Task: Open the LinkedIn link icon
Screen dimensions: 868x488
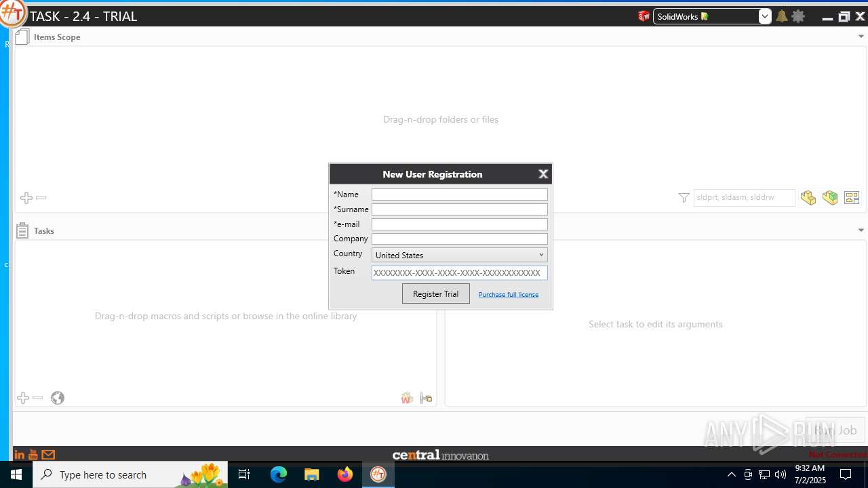Action: point(19,455)
